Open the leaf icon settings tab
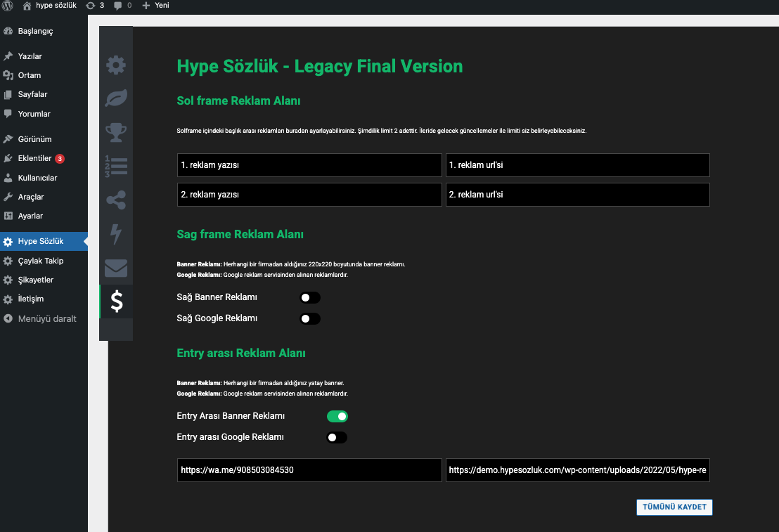The image size is (779, 532). (116, 98)
